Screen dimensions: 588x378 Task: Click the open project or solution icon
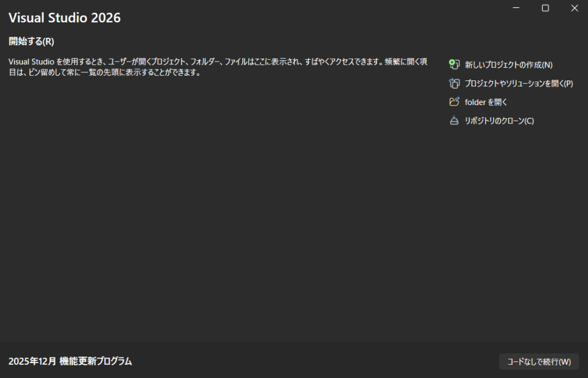tap(454, 83)
